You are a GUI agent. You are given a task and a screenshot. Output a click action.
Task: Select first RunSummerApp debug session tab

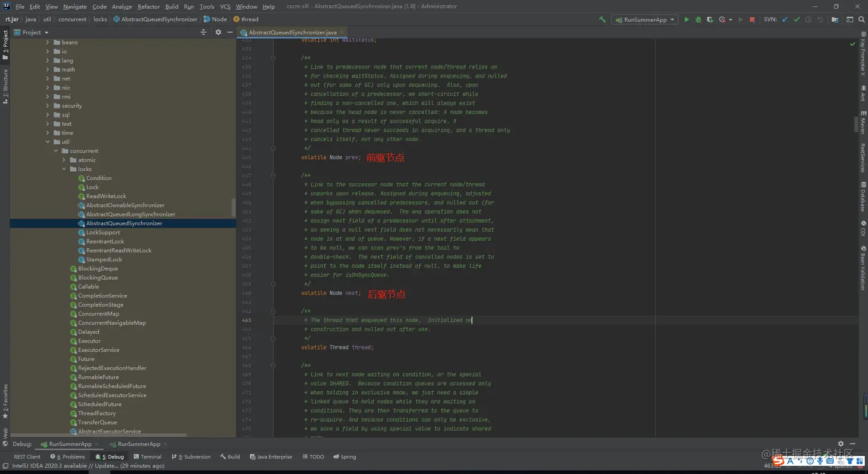pyautogui.click(x=70, y=444)
